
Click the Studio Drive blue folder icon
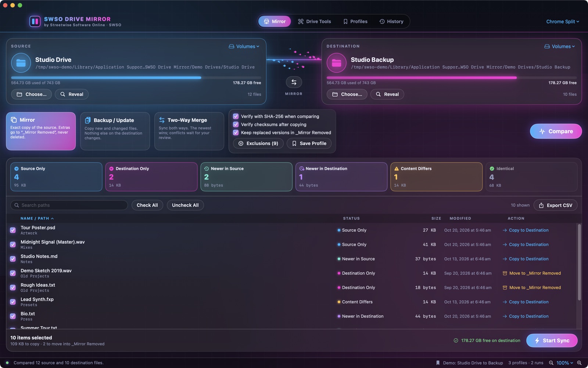21,63
